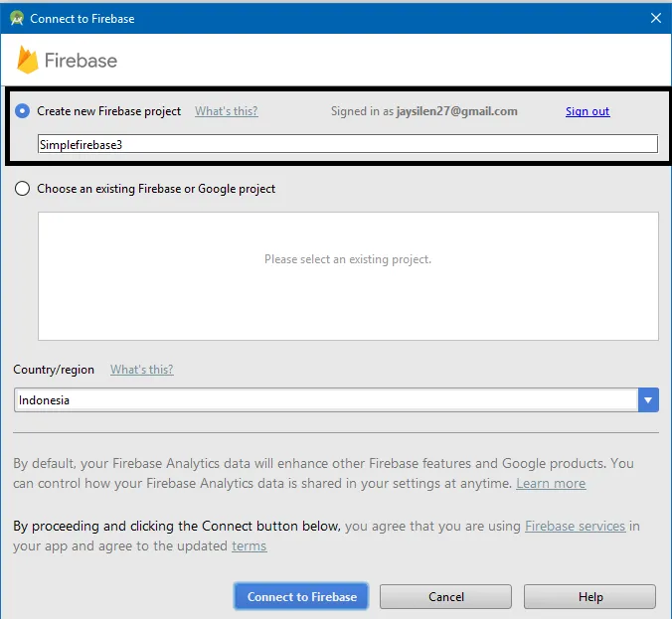Open the Learn more link
The height and width of the screenshot is (619, 672).
coord(551,484)
